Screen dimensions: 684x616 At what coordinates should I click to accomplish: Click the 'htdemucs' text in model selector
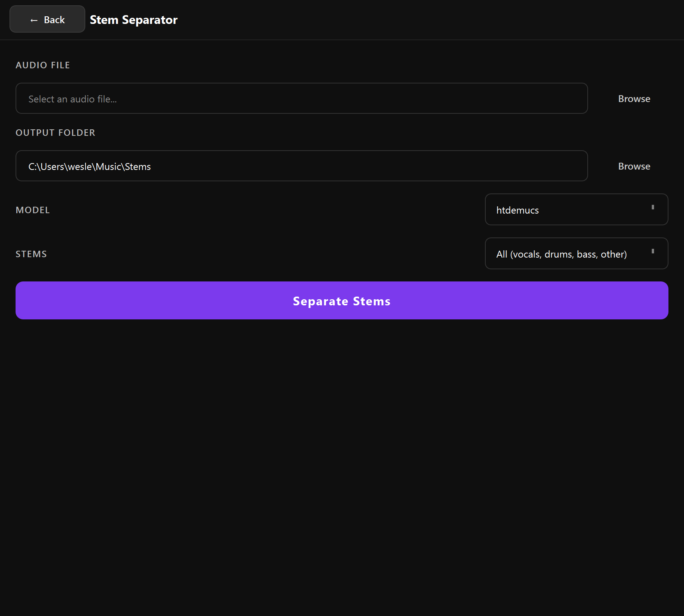click(x=517, y=210)
